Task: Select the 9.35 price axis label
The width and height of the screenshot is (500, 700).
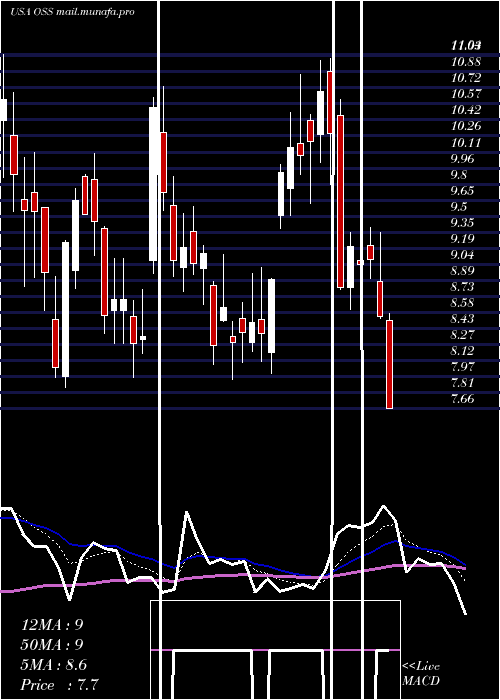Action: pos(462,223)
